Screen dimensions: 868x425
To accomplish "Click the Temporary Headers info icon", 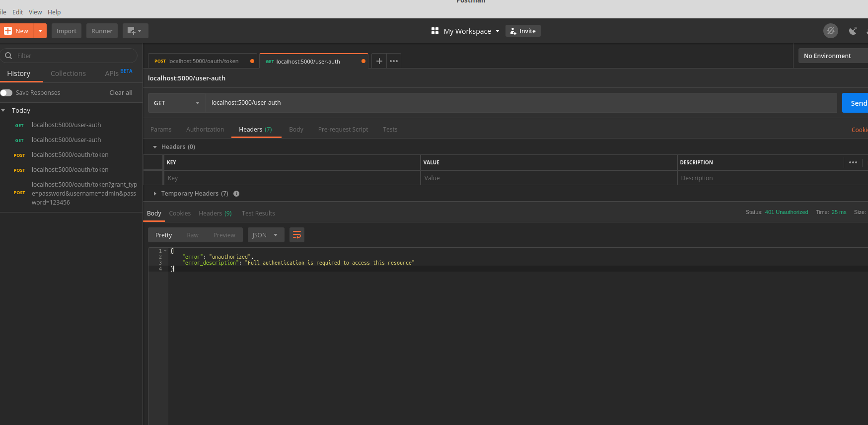I will (x=236, y=194).
